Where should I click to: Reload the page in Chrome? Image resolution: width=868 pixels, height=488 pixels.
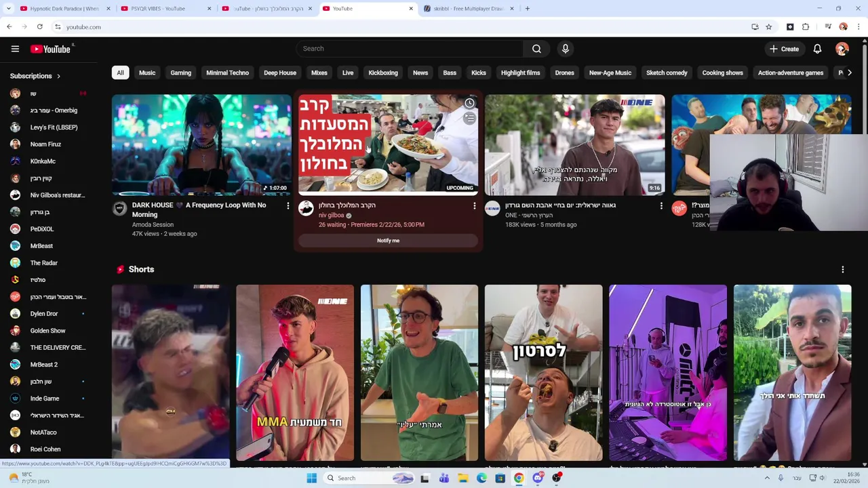[x=40, y=26]
